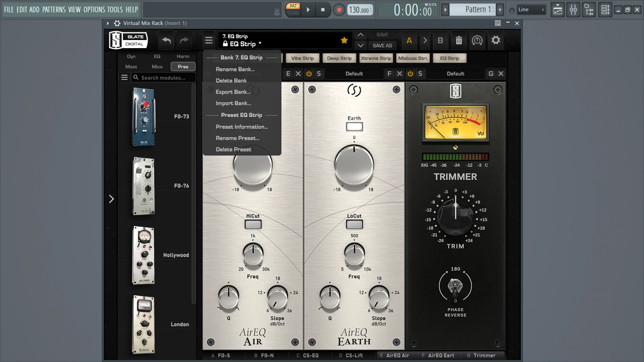Click the Slate Digital logo

coord(129,41)
